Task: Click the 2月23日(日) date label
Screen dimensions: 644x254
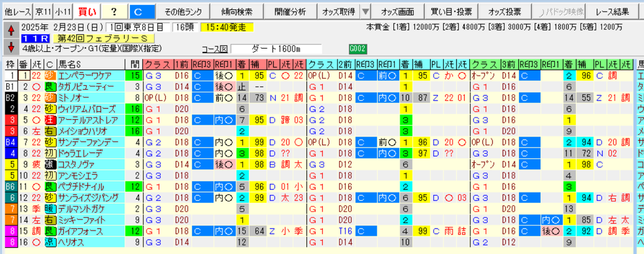Action: (77, 27)
